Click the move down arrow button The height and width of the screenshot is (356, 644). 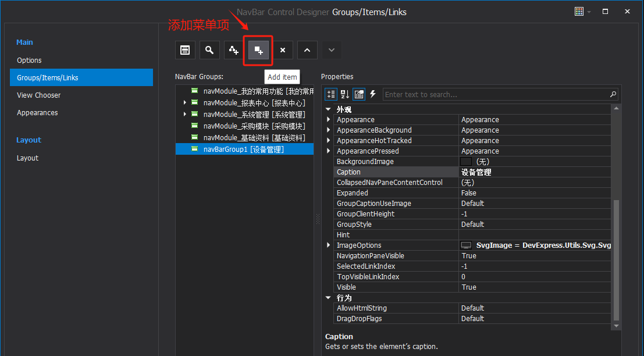tap(332, 50)
